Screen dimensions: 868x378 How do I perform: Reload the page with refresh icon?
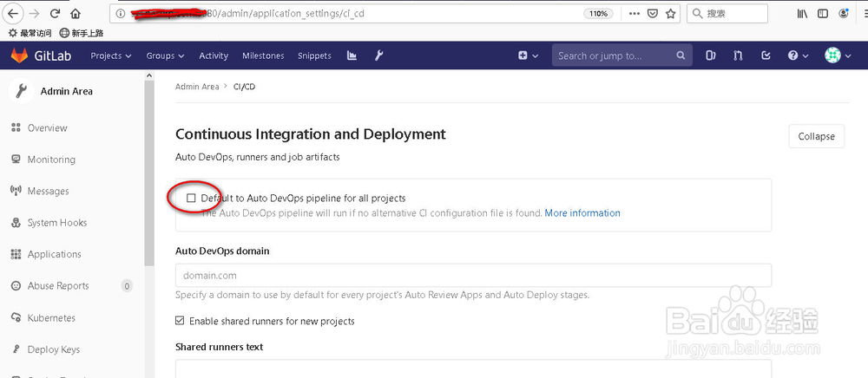(x=55, y=14)
